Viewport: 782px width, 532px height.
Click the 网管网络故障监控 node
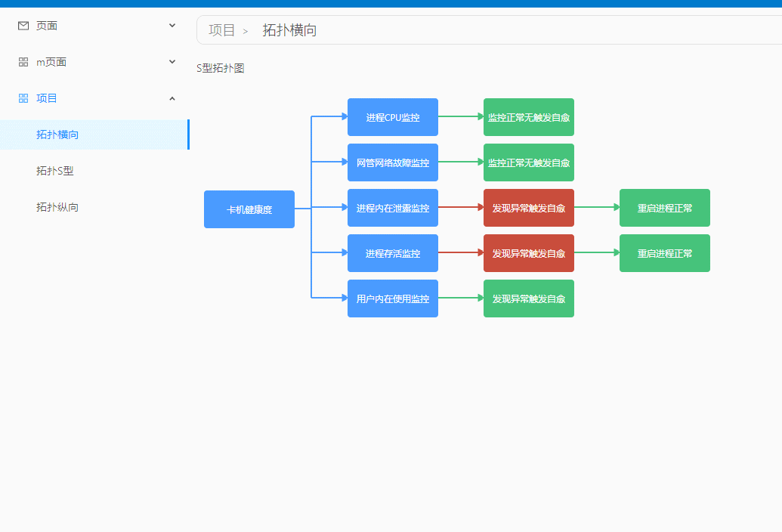click(392, 162)
